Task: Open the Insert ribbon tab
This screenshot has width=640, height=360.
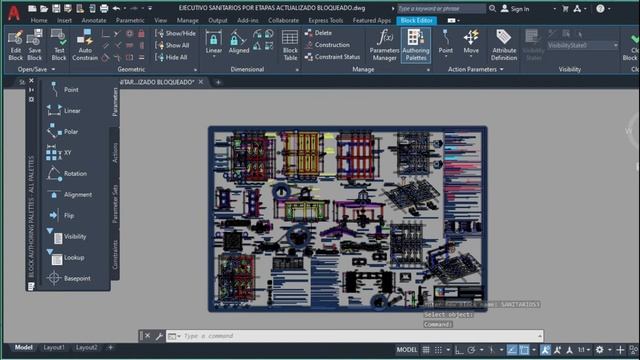Action: click(x=64, y=20)
